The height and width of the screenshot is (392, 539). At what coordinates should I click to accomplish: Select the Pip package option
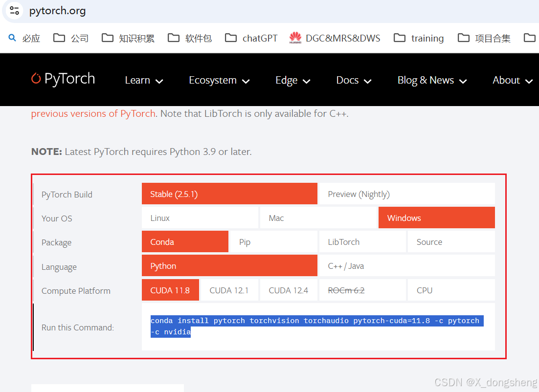[274, 242]
